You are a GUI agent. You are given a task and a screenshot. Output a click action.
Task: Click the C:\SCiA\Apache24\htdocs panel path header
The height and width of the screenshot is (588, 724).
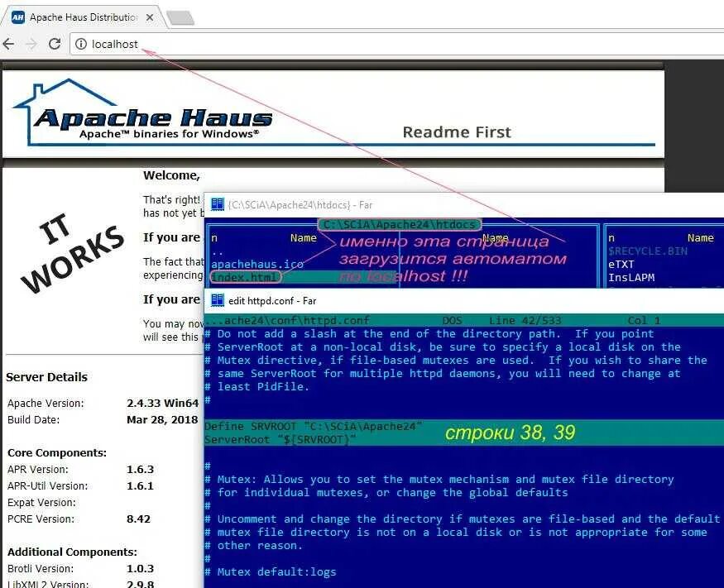point(400,225)
